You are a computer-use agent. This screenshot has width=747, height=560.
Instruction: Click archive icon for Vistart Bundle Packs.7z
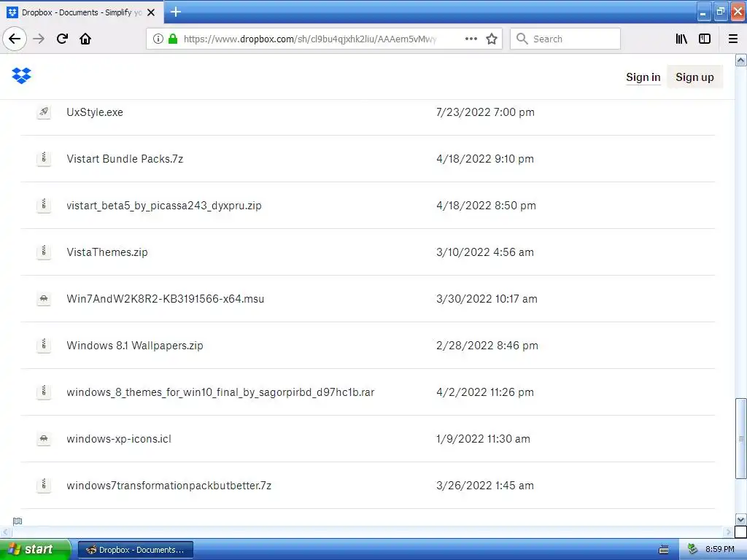tap(44, 158)
